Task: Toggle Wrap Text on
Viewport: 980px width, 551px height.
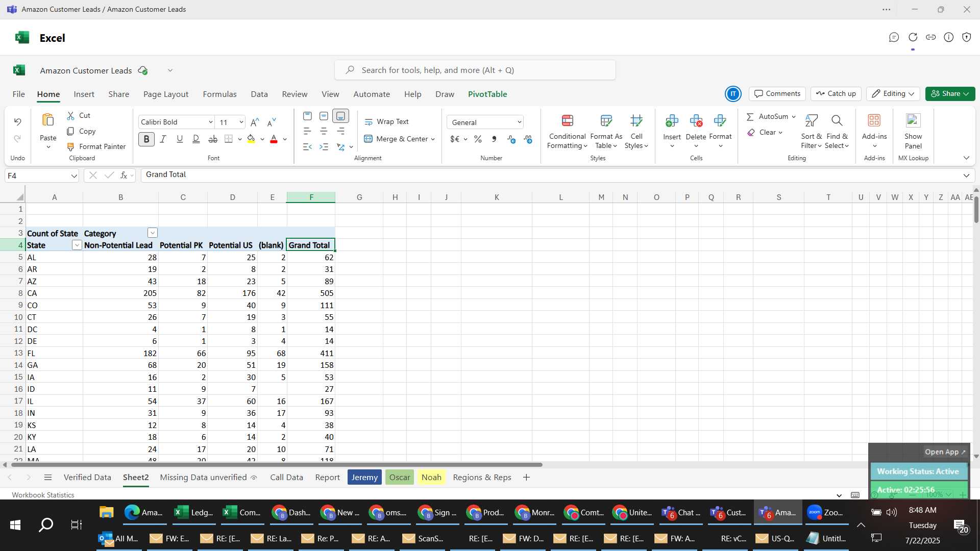Action: pyautogui.click(x=386, y=122)
